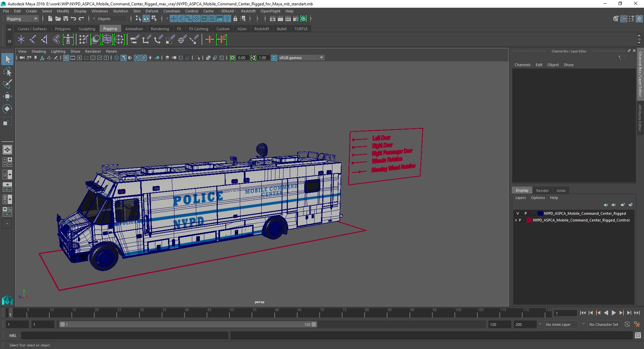
Task: Open the sRGB gamma view transform dropdown
Action: [x=301, y=58]
